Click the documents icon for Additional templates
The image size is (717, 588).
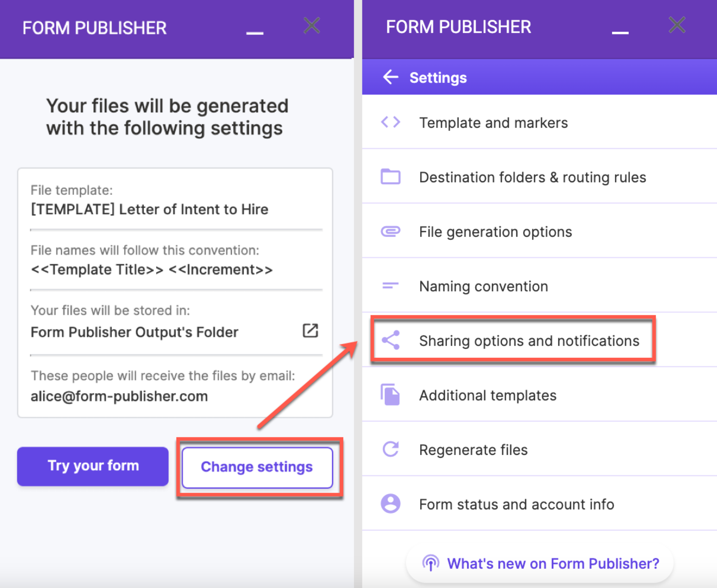point(390,395)
